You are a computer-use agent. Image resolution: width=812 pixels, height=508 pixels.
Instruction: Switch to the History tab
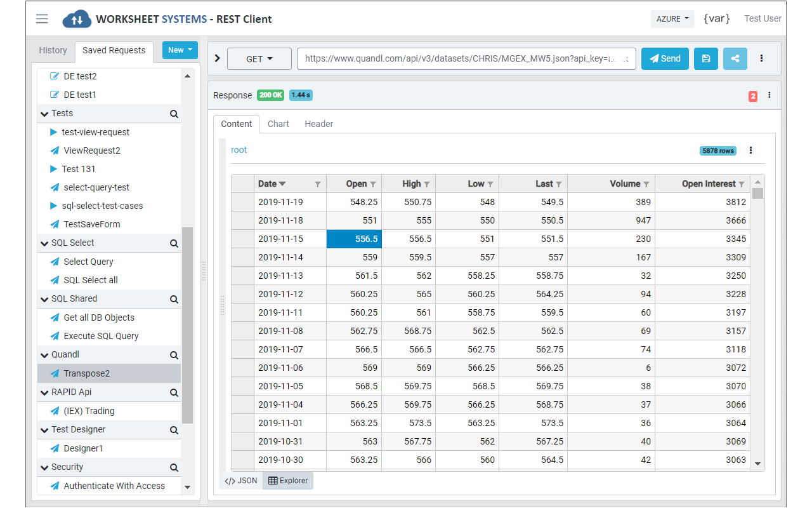(x=53, y=50)
